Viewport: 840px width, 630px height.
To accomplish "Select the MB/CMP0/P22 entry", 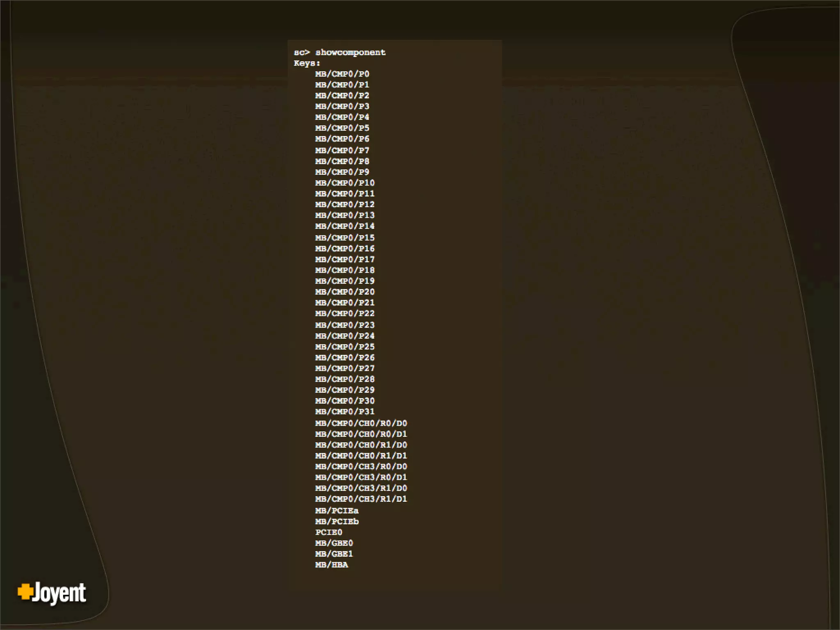I will [x=345, y=313].
